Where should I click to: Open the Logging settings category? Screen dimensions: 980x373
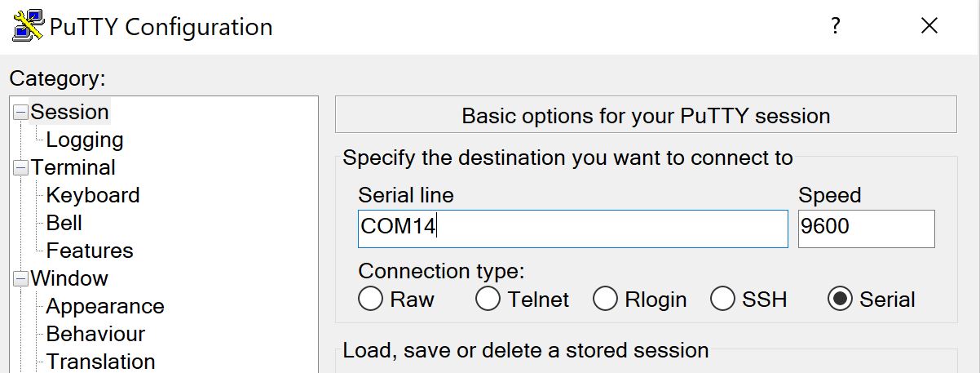[85, 140]
